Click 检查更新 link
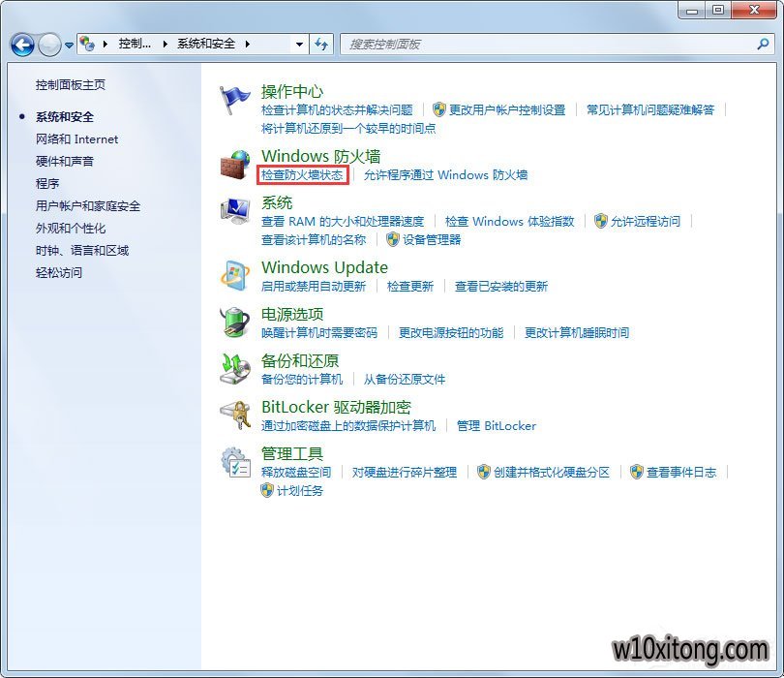 pos(410,286)
